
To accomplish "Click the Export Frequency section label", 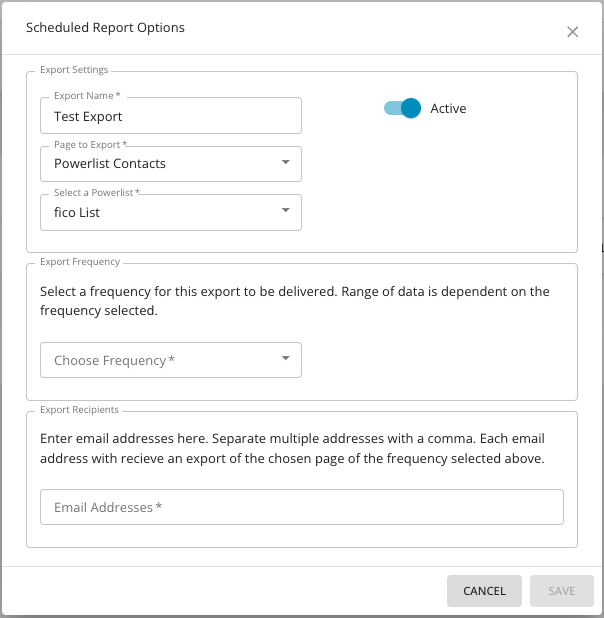I will pos(80,262).
